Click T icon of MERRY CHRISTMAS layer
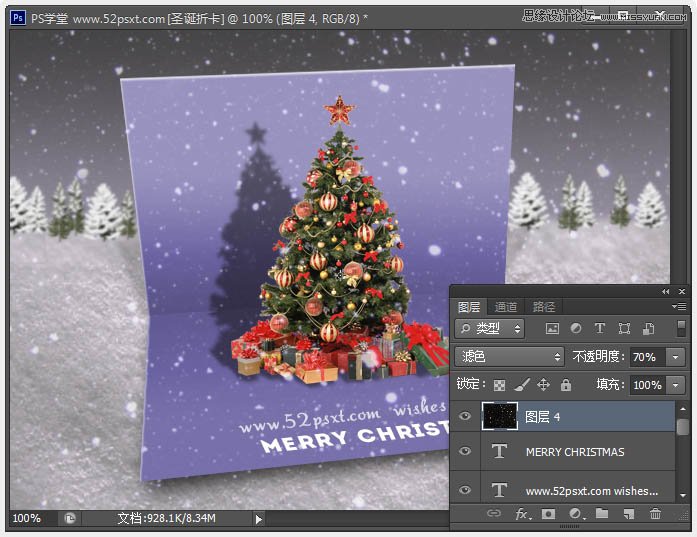Viewport: 697px width, 537px height. tap(499, 451)
